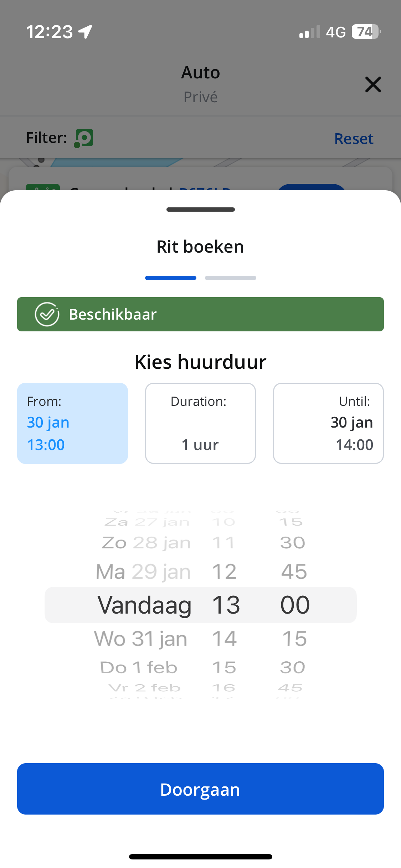Tap the green station filter icon

[x=84, y=138]
